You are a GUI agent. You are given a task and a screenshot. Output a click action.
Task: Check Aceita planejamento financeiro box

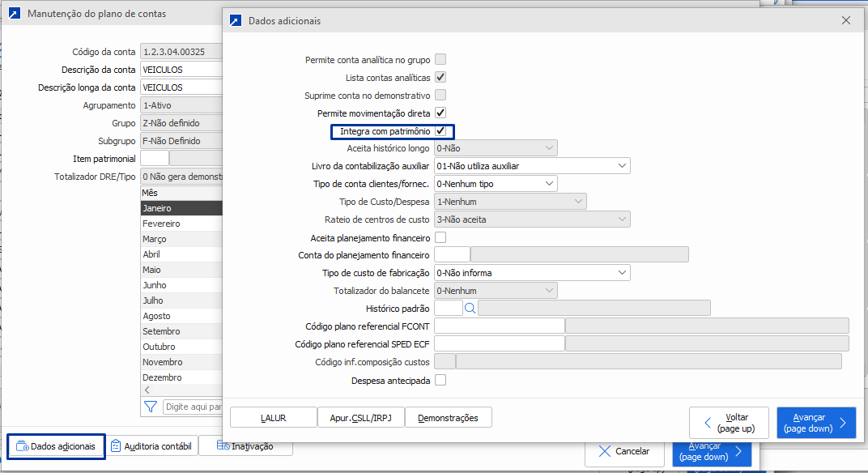[x=440, y=237]
